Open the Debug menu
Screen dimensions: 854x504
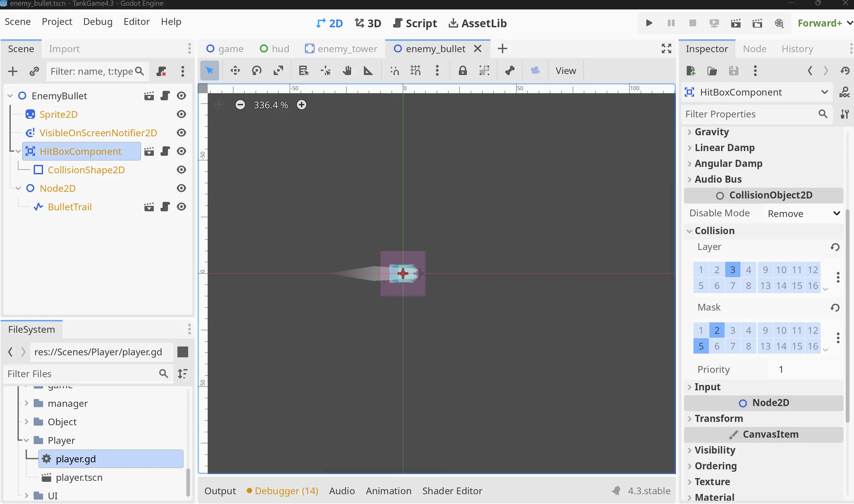[x=98, y=22]
